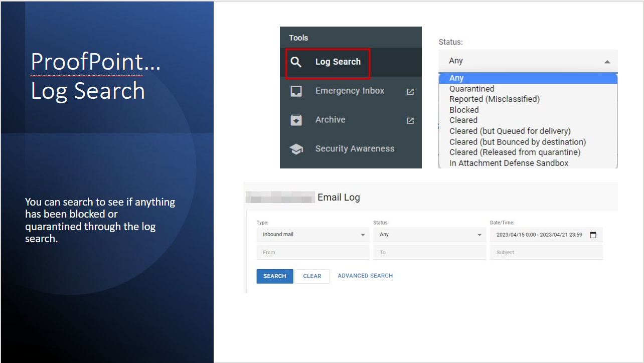
Task: Click external link icon beside Emergency Inbox
Action: click(410, 92)
